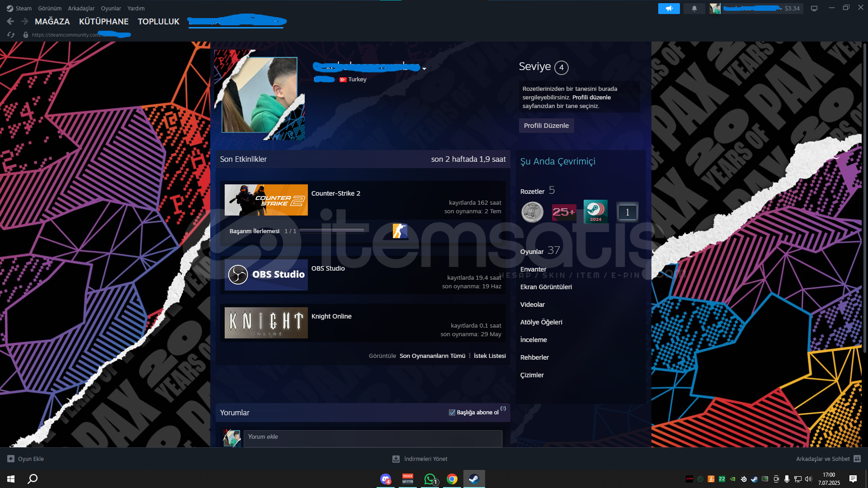Viewport: 868px width, 488px height.
Task: Open the Videolar link
Action: (533, 305)
